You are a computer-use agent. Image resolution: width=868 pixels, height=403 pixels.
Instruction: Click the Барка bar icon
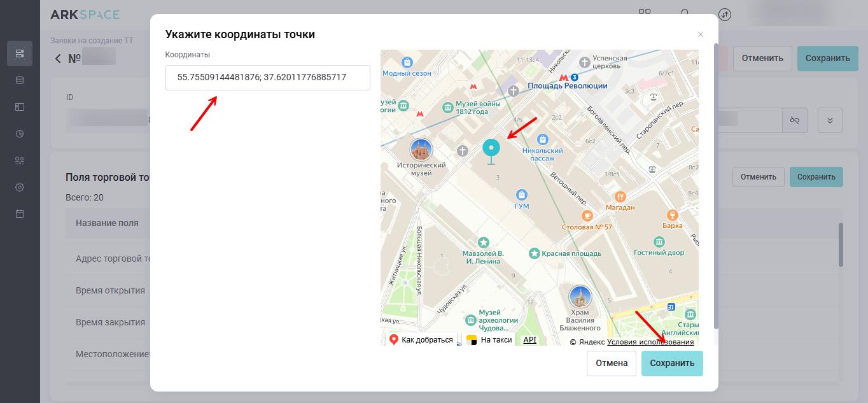[x=672, y=215]
